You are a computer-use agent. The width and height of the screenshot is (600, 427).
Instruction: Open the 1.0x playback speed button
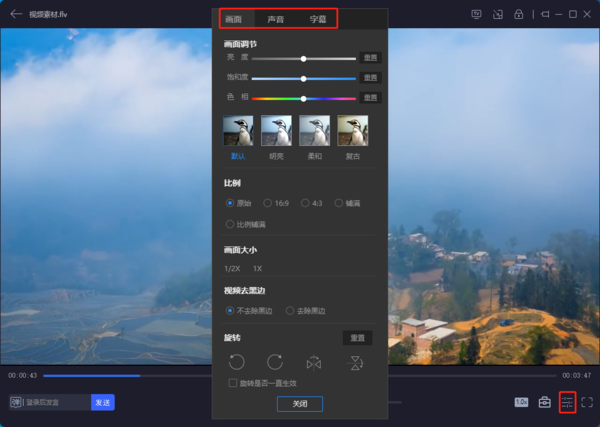tap(521, 402)
